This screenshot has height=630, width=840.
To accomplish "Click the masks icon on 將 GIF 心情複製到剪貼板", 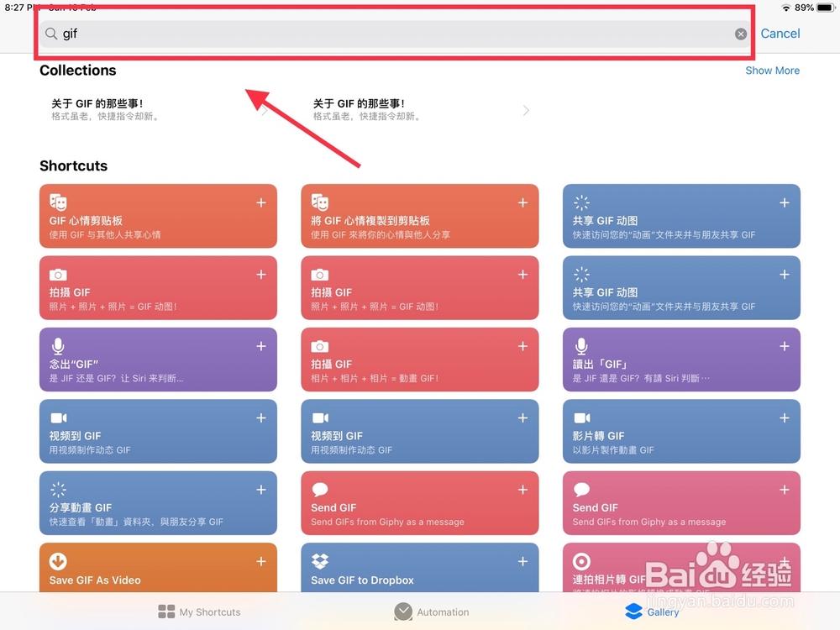I will pyautogui.click(x=320, y=202).
